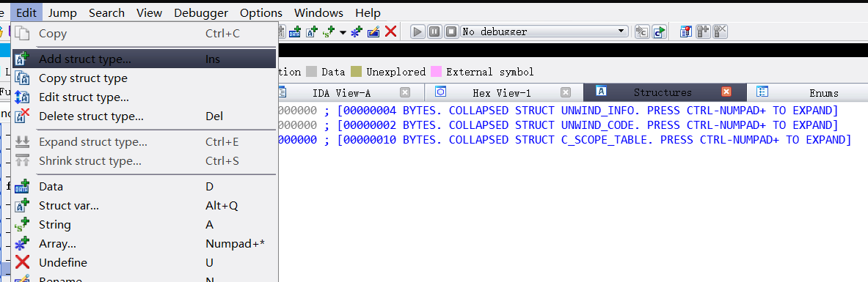The image size is (868, 282).
Task: Choose Data from the Edit menu
Action: [x=144, y=187]
